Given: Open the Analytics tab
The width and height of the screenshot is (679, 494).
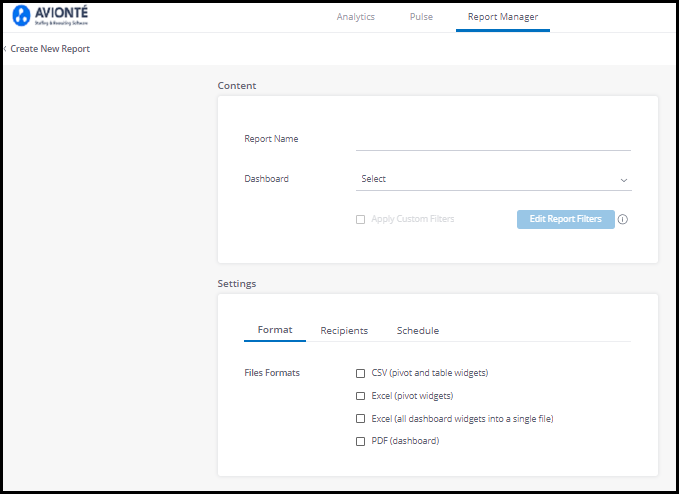Looking at the screenshot, I should point(356,17).
